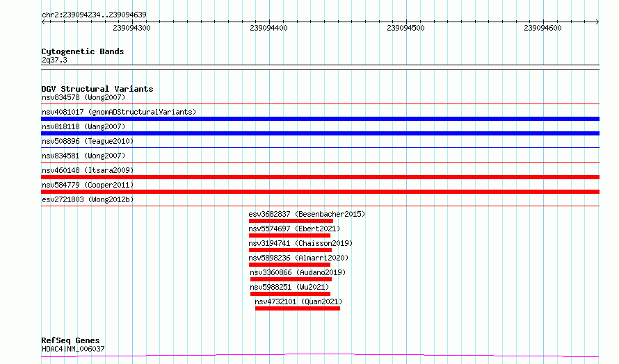Click the red bar under nsv460148
The height and width of the screenshot is (364, 619).
(x=320, y=177)
